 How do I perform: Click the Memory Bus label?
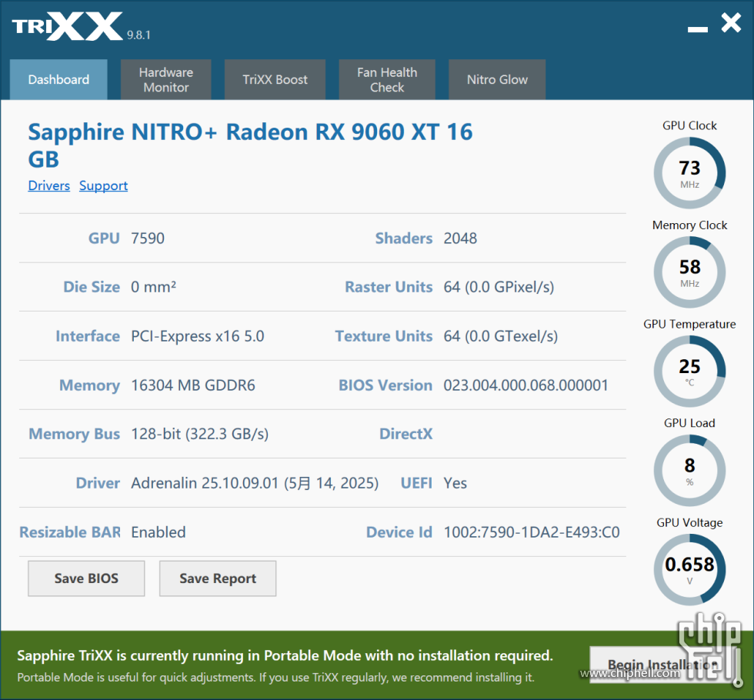[74, 434]
